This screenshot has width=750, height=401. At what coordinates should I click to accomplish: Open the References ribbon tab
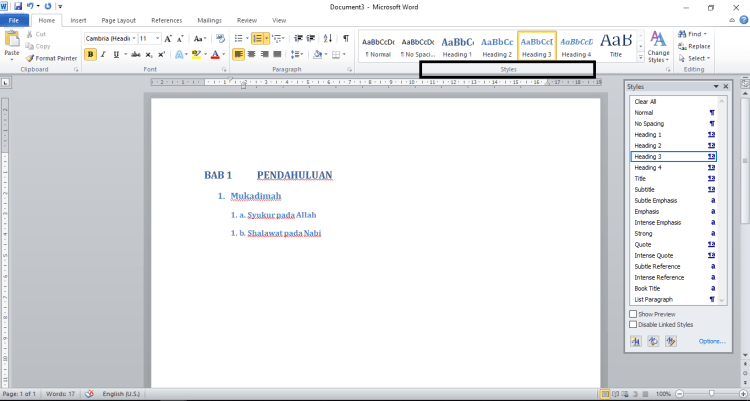point(166,20)
